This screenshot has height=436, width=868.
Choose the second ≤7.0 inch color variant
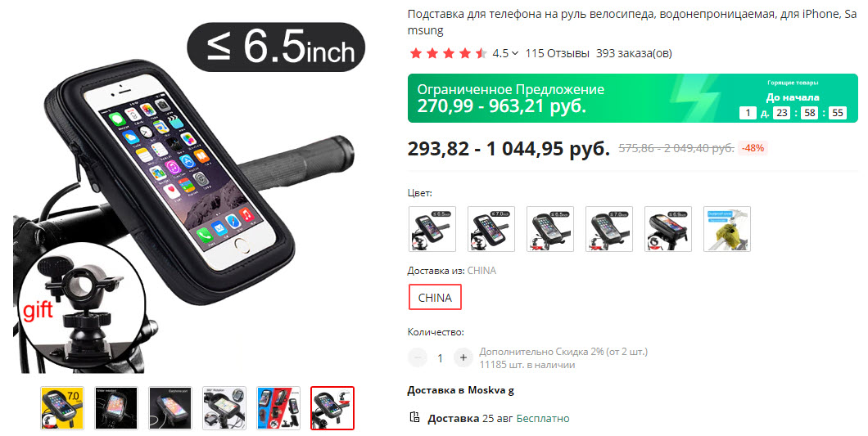pyautogui.click(x=491, y=229)
